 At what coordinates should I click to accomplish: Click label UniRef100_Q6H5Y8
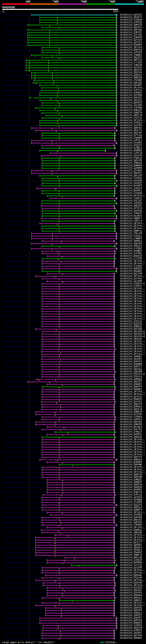(x=131, y=103)
